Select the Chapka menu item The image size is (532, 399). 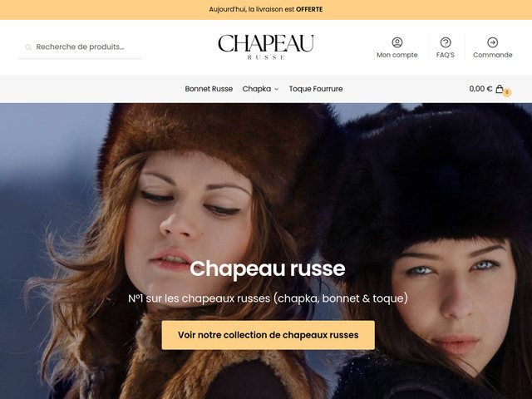coord(257,89)
